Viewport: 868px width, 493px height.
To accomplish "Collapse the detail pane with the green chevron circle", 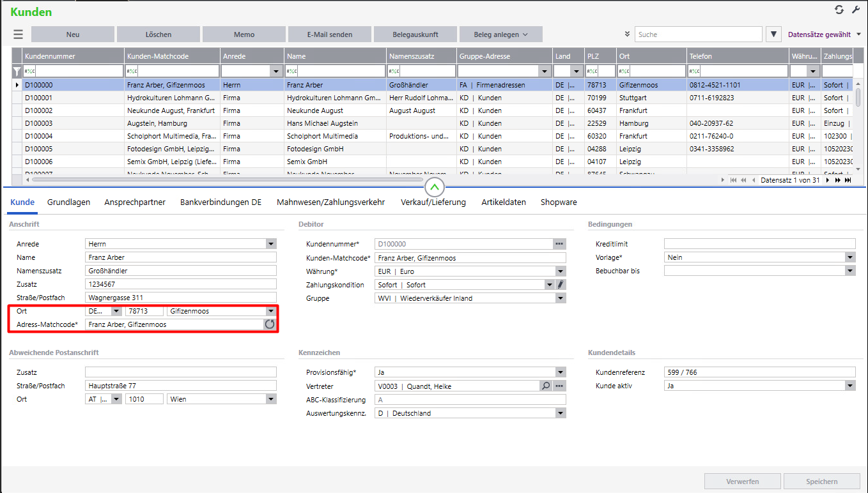I will [x=434, y=187].
